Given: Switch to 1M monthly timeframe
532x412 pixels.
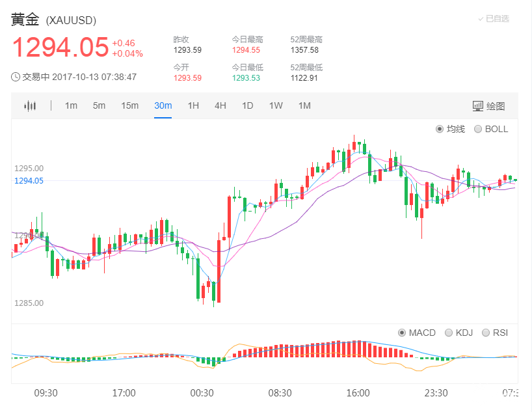Looking at the screenshot, I should [304, 106].
